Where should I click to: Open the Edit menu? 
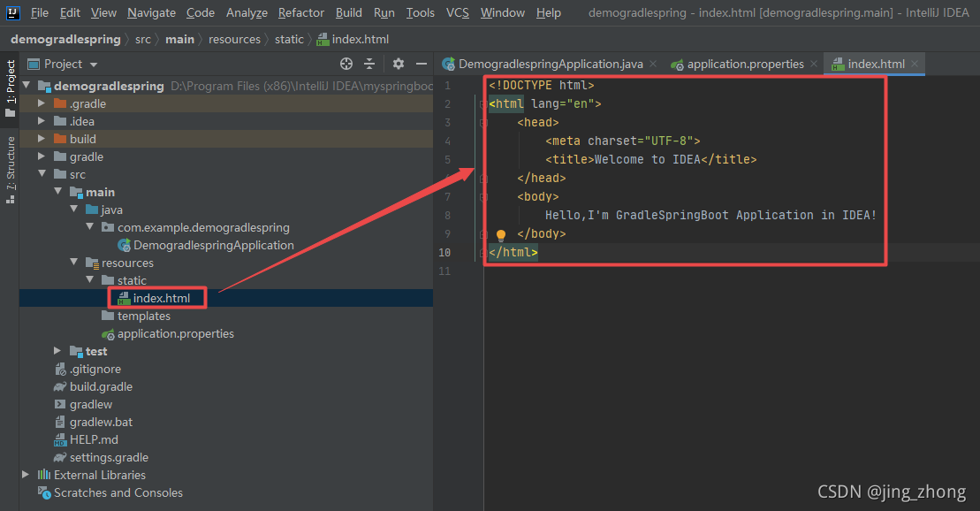(x=70, y=12)
